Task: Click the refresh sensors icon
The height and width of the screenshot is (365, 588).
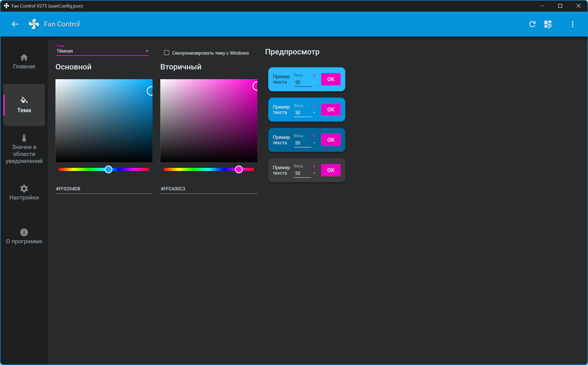Action: tap(532, 24)
